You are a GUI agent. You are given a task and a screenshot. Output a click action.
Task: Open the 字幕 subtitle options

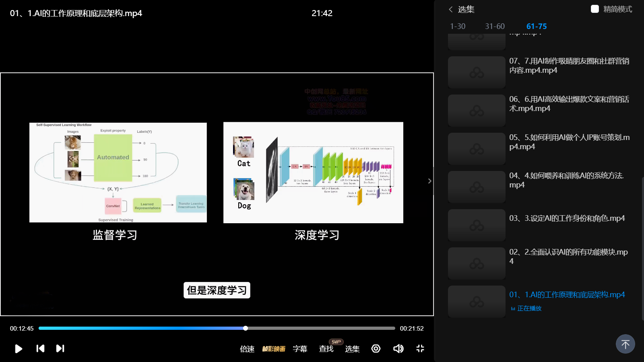pos(300,349)
